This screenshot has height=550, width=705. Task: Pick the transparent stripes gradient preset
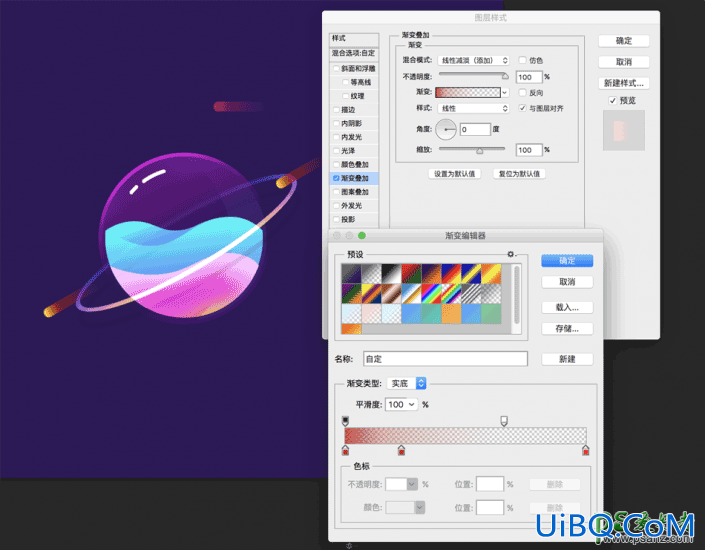click(x=471, y=294)
